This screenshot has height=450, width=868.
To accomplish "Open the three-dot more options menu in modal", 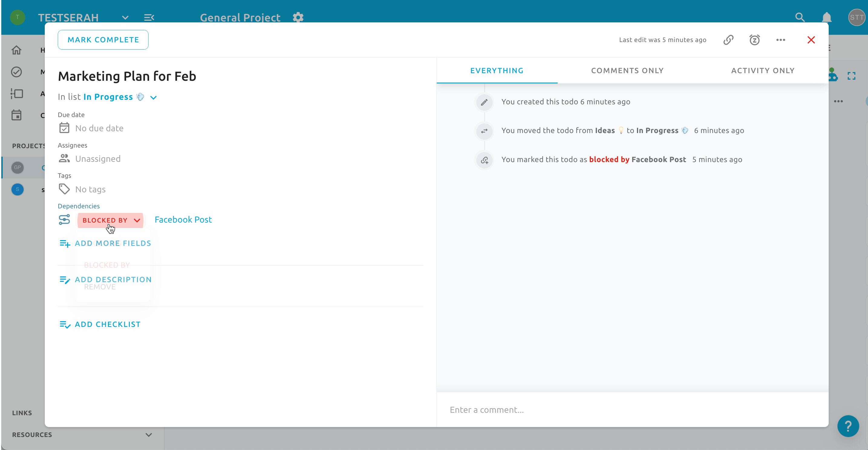I will tap(780, 40).
